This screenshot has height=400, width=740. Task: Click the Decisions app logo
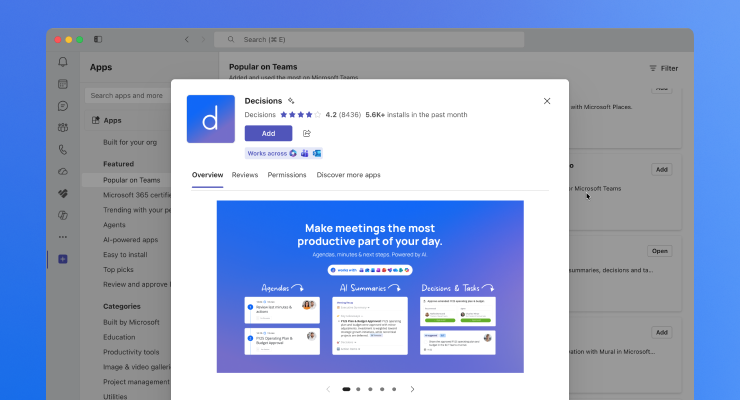210,119
